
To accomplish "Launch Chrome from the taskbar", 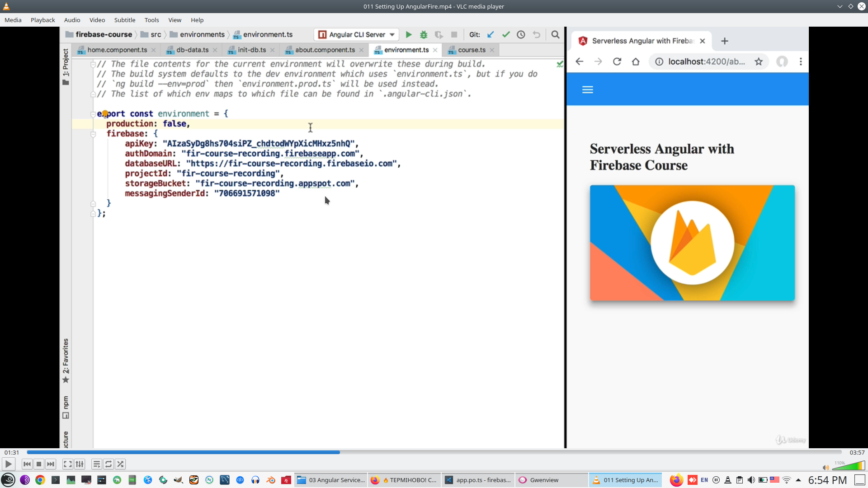I will (x=40, y=480).
